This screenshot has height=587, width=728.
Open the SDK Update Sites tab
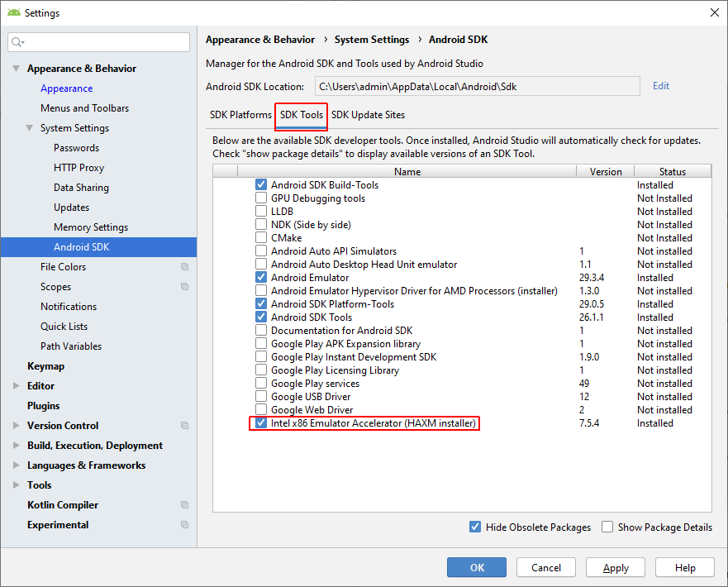point(368,115)
